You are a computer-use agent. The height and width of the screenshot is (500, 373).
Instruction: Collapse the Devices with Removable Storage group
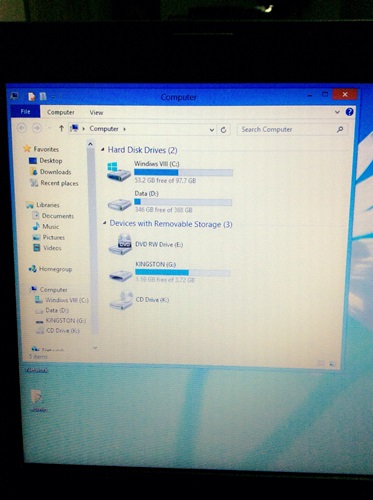pyautogui.click(x=105, y=223)
